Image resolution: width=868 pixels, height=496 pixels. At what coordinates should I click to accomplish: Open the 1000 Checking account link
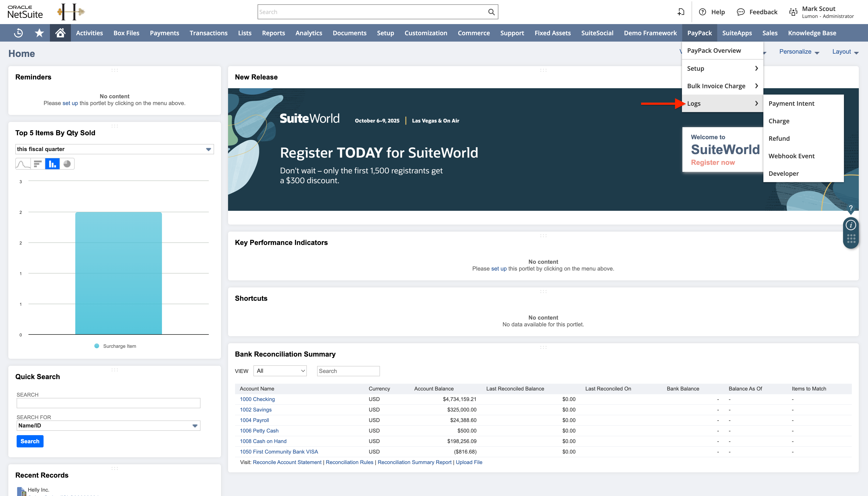pyautogui.click(x=257, y=399)
